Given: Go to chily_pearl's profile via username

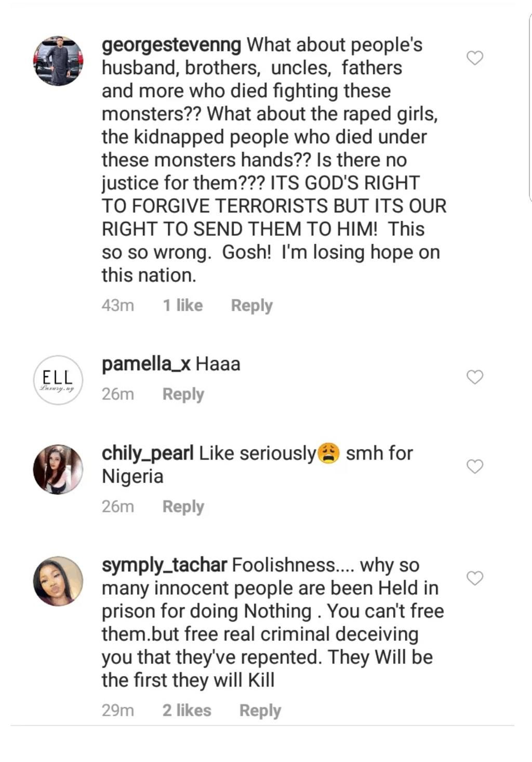Looking at the screenshot, I should (x=148, y=453).
